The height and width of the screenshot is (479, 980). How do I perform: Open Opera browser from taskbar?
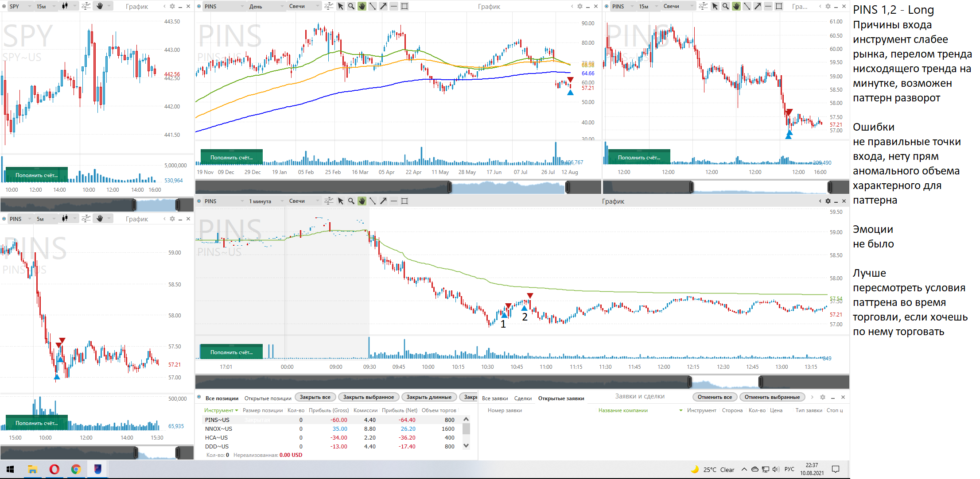click(x=54, y=469)
